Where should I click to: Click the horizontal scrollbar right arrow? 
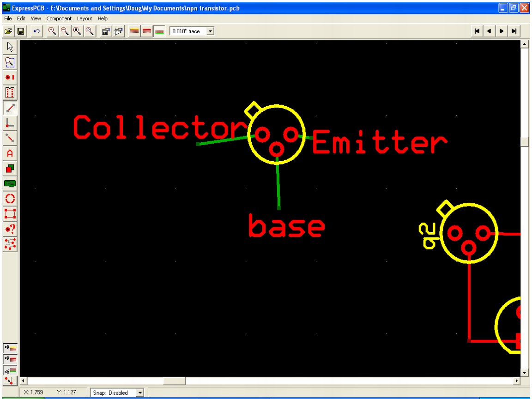[517, 381]
